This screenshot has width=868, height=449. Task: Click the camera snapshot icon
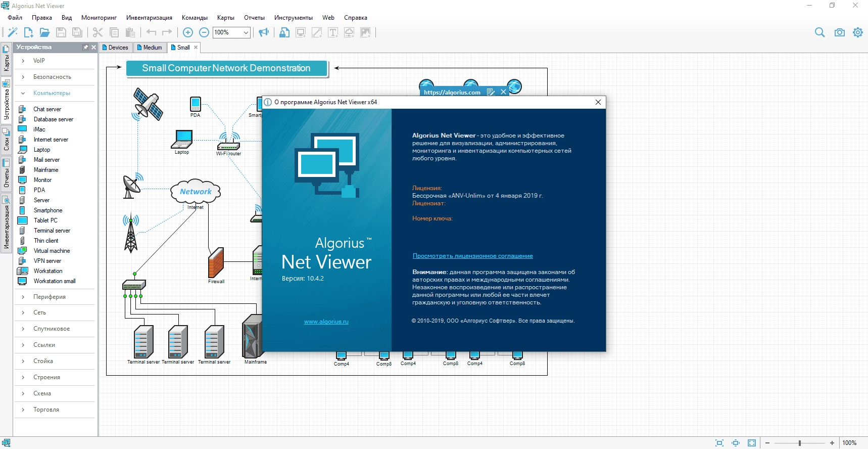839,32
